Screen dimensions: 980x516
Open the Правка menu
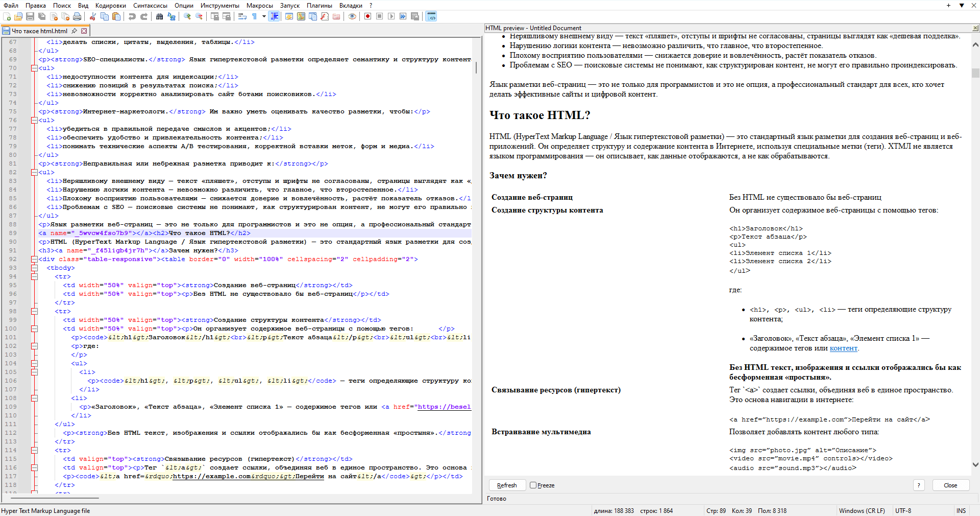coord(36,6)
